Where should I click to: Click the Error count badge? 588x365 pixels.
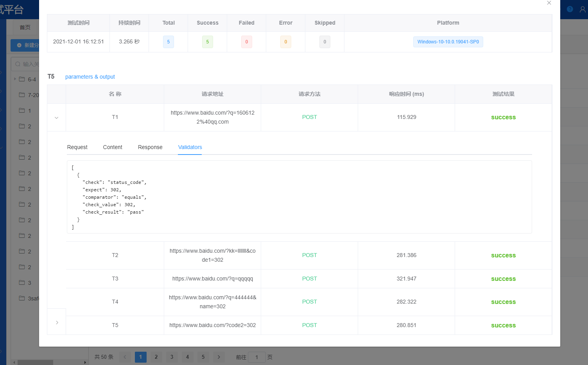click(286, 42)
